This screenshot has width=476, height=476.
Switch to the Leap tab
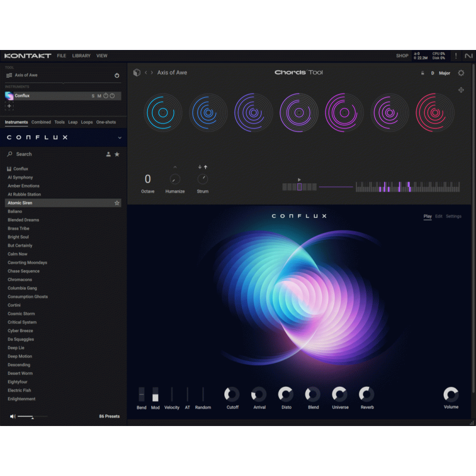73,122
